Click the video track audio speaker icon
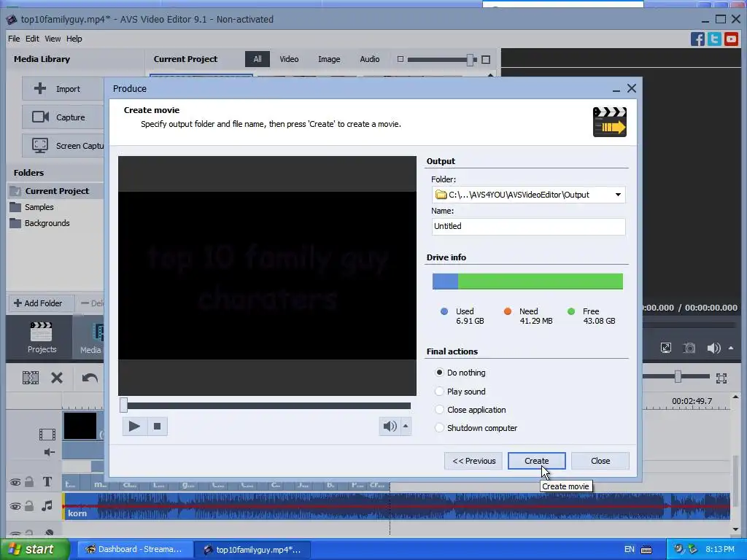 point(49,452)
